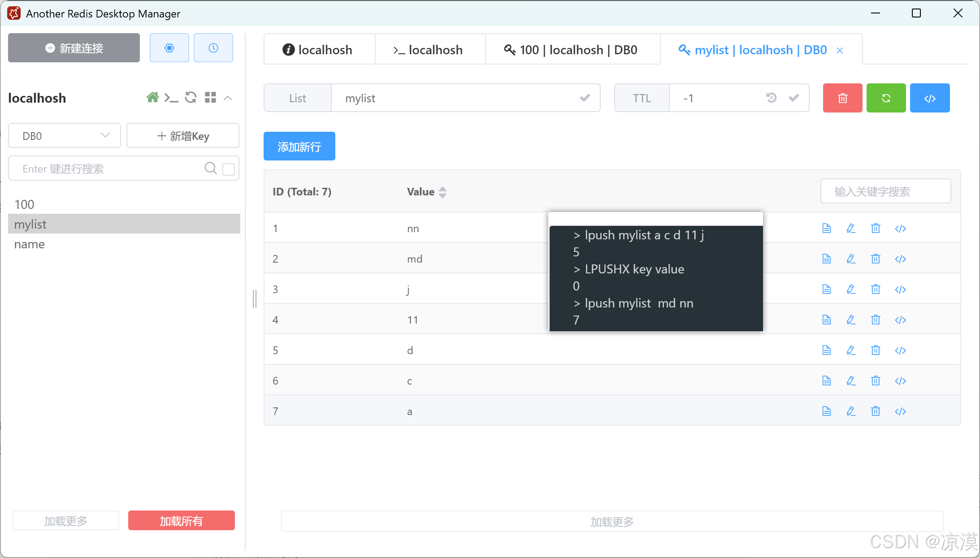980x558 pixels.
Task: Open the settings gear icon
Action: click(x=169, y=48)
